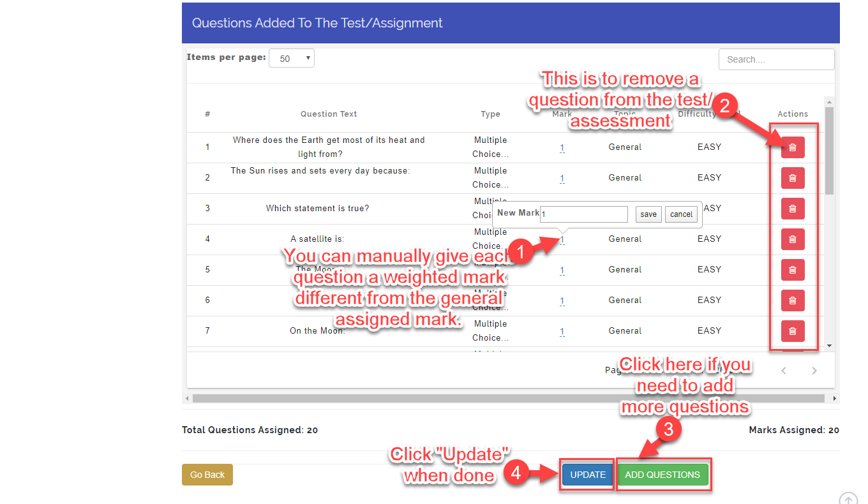868x504 pixels.
Task: Click General topic in row 2
Action: [x=625, y=178]
